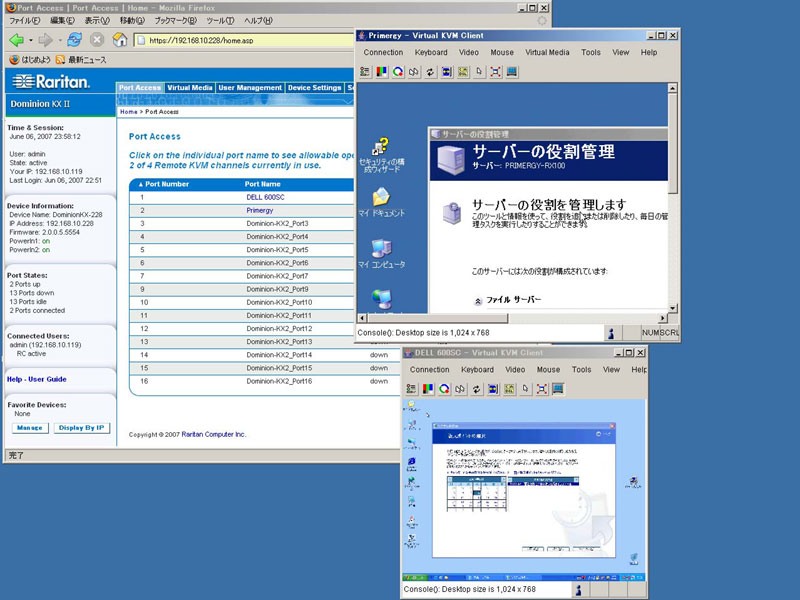This screenshot has width=800, height=600.
Task: Click the single cursor icon in DELL 600SC toolbar
Action: [526, 389]
